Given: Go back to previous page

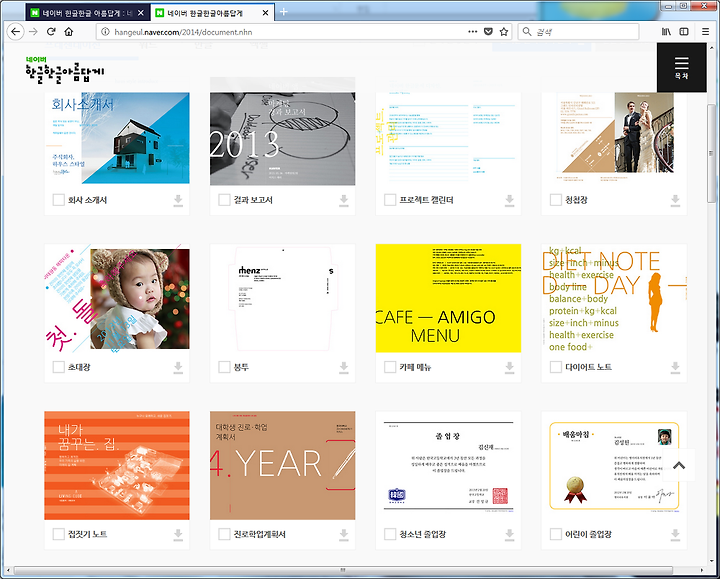Looking at the screenshot, I should pos(16,32).
